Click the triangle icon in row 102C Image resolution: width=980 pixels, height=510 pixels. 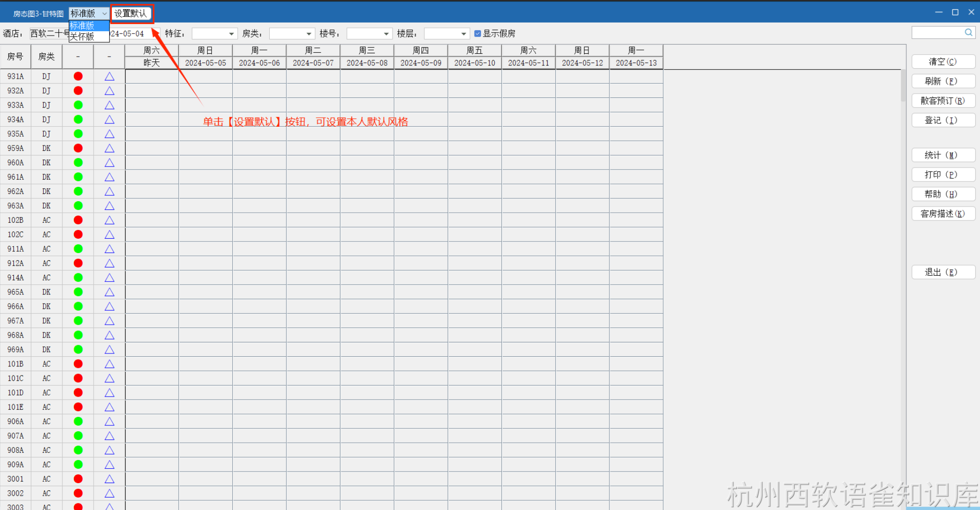click(109, 234)
